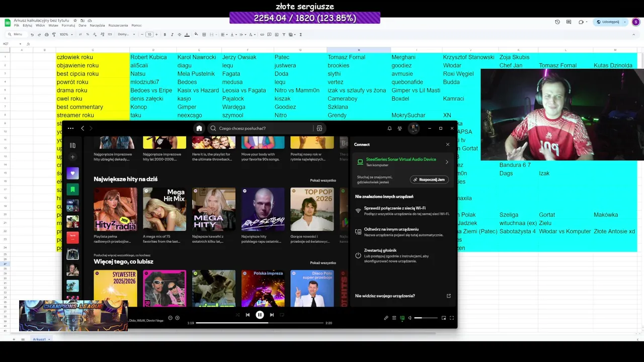Enter Spotify full screen mode
This screenshot has height=362, width=644.
coord(452,318)
